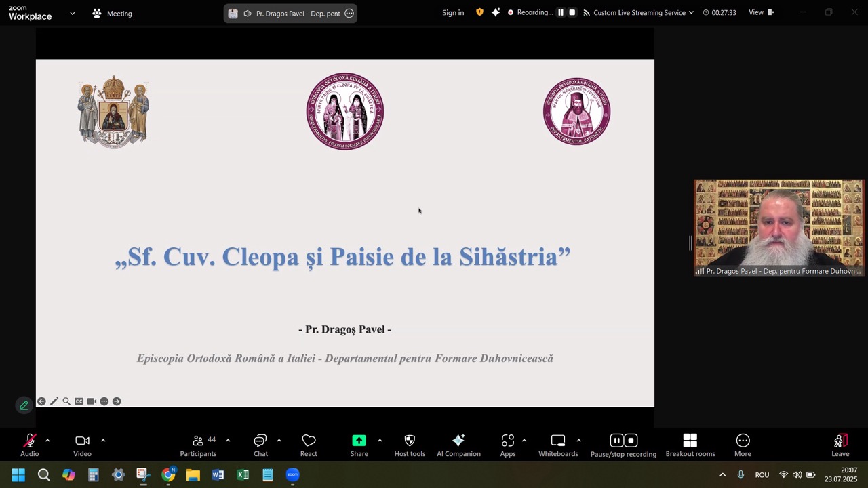Open Microsoft Word from the taskbar
The height and width of the screenshot is (488, 868).
pos(218,474)
